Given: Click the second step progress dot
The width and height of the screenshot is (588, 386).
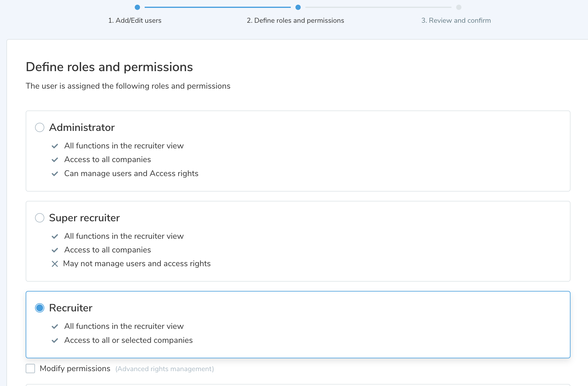Looking at the screenshot, I should coord(298,7).
